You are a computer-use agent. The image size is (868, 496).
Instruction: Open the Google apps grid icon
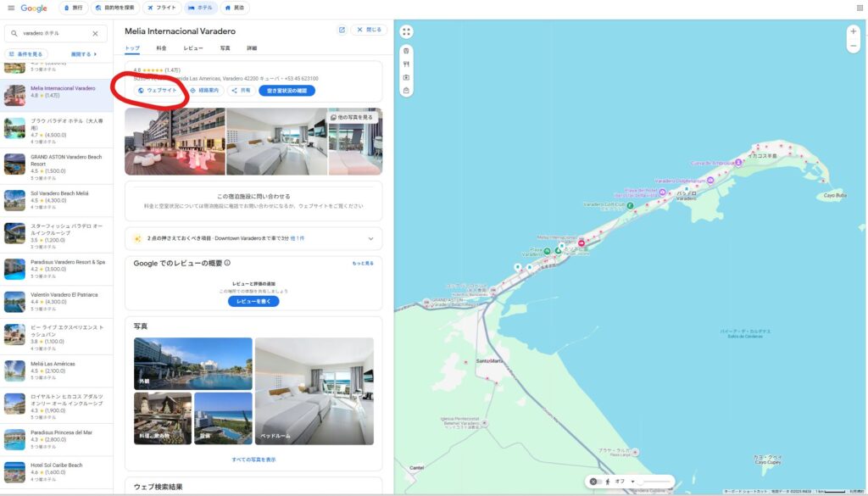(x=860, y=8)
